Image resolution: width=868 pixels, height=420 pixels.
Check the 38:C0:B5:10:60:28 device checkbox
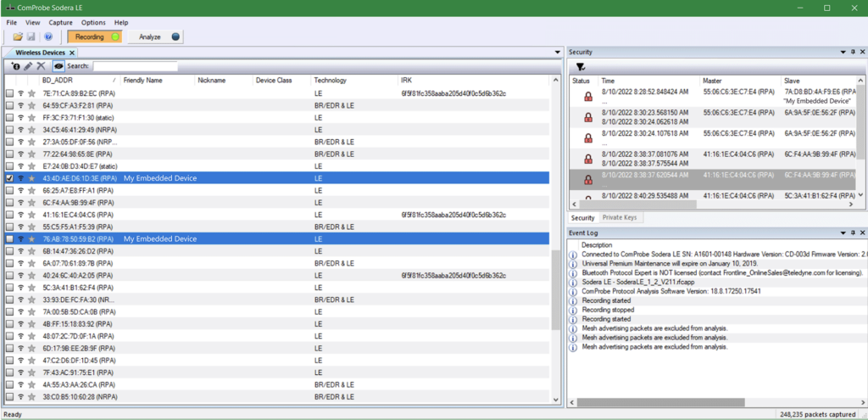click(9, 397)
